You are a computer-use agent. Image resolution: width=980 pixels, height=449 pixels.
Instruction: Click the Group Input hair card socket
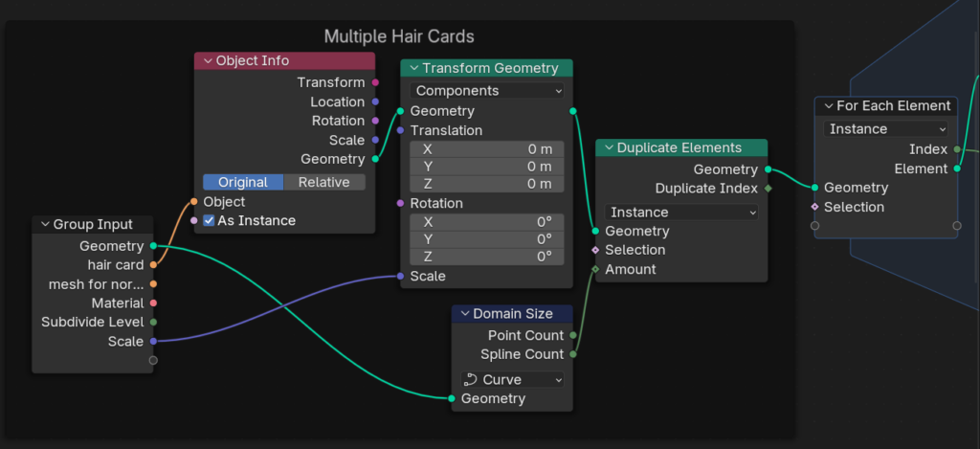[x=153, y=265]
